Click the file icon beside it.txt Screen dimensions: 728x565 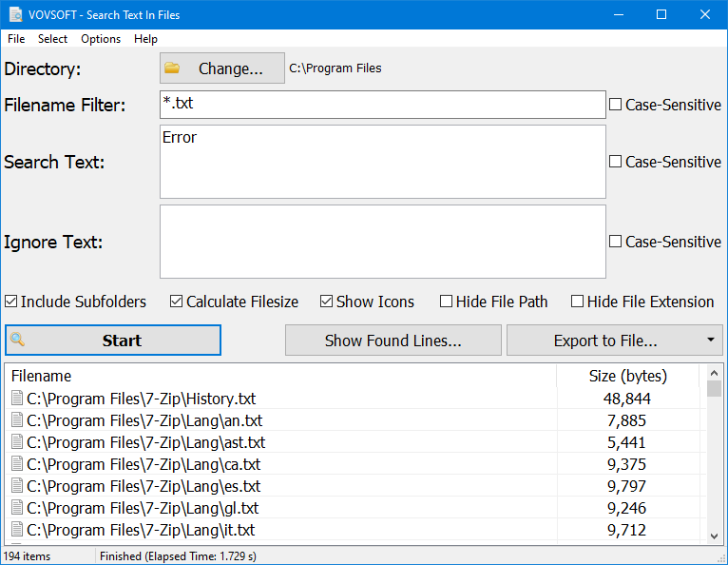(17, 529)
